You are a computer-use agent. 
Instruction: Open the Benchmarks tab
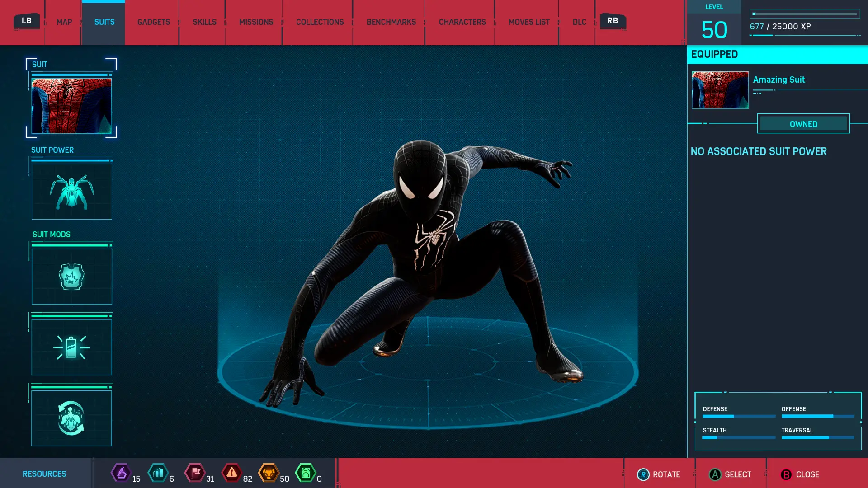(x=391, y=22)
